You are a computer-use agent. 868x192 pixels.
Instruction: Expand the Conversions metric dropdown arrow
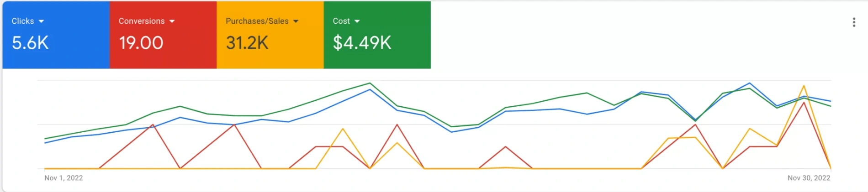pyautogui.click(x=172, y=21)
